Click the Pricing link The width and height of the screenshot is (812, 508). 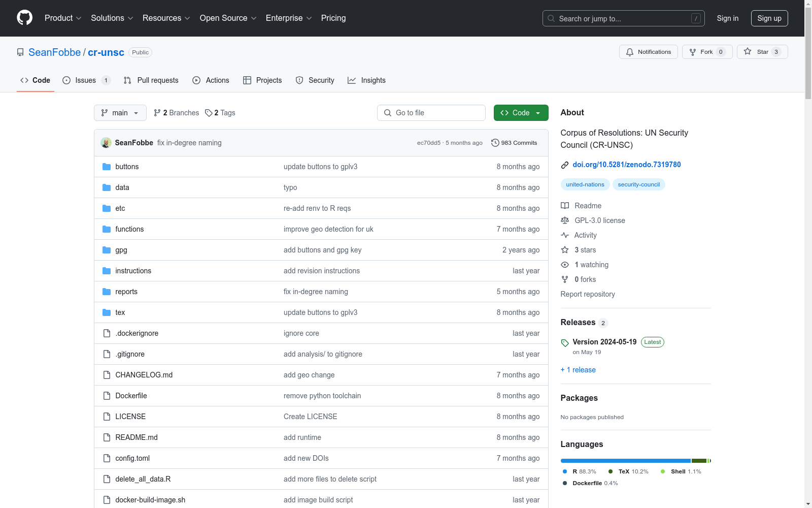coord(333,18)
